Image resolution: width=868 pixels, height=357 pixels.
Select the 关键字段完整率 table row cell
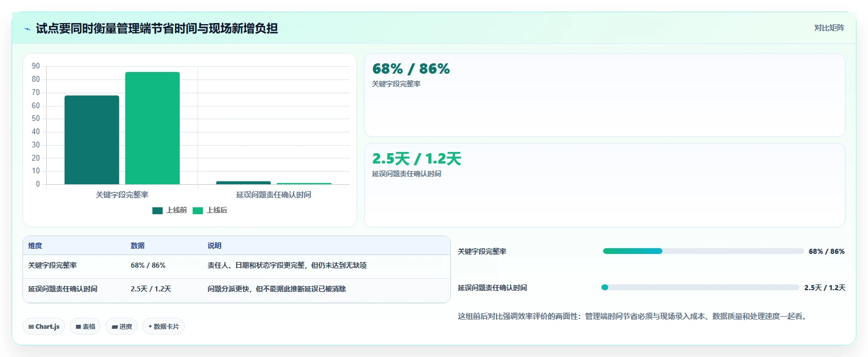[x=52, y=265]
